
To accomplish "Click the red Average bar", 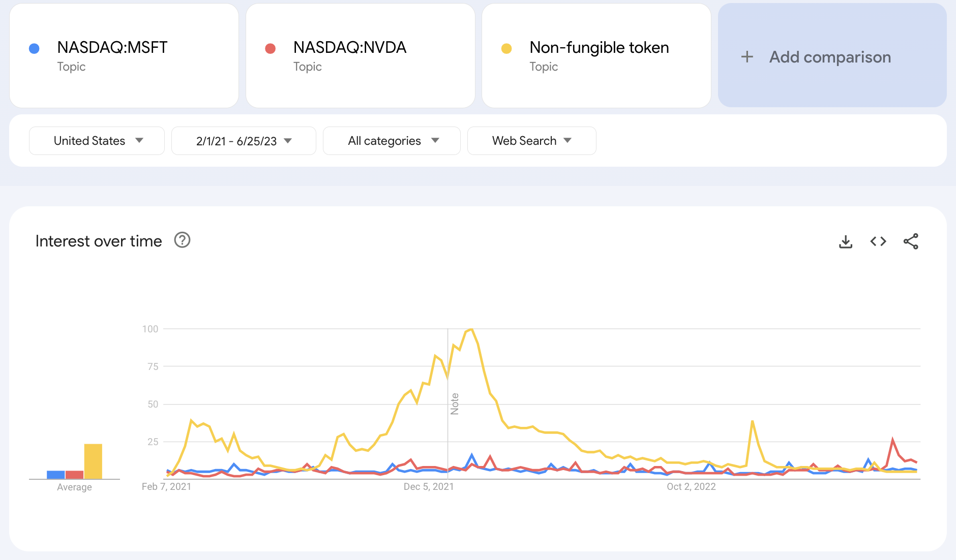I will (74, 475).
